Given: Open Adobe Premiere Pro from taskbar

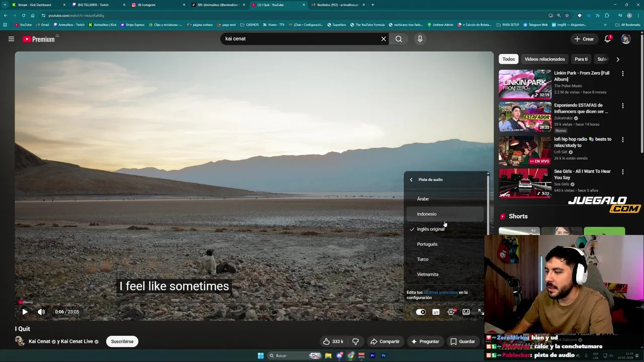Looking at the screenshot, I should (372, 355).
